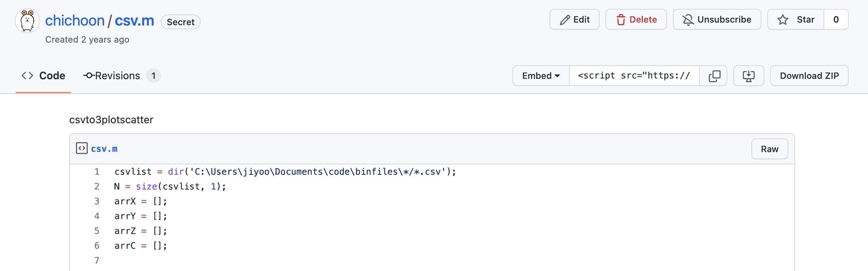
Task: Click the Revisions count badge
Action: click(153, 76)
